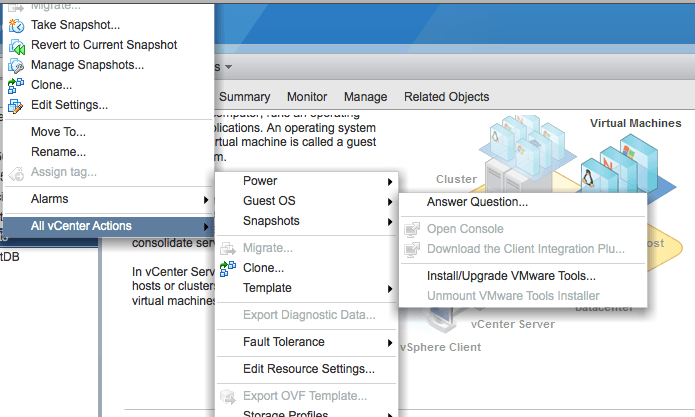This screenshot has width=695, height=417.
Task: Select Answer Question menu item
Action: coord(477,202)
